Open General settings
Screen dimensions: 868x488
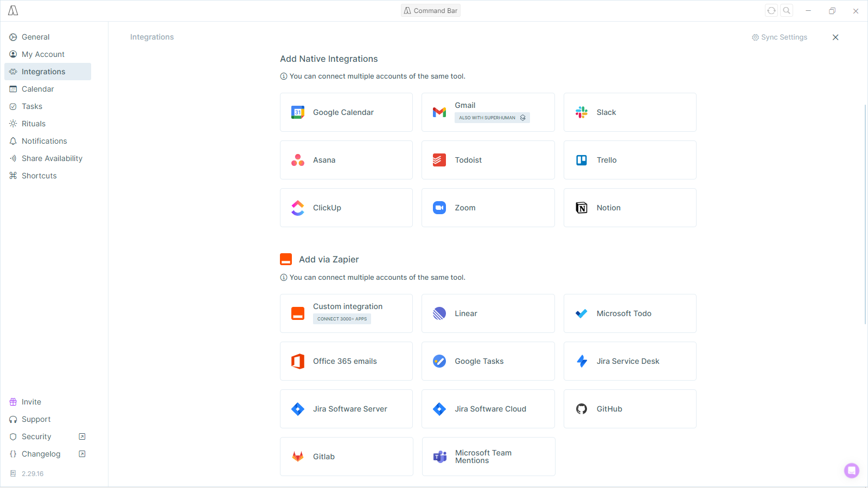[48, 37]
